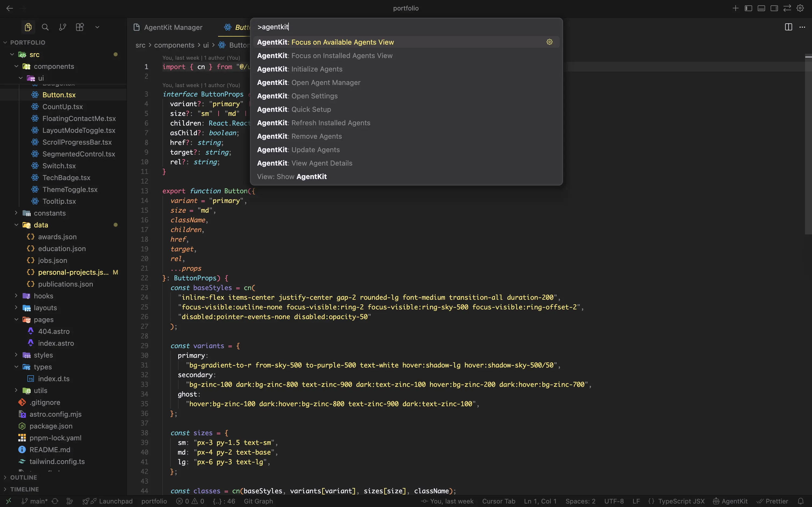Collapse the components folder

(63, 66)
